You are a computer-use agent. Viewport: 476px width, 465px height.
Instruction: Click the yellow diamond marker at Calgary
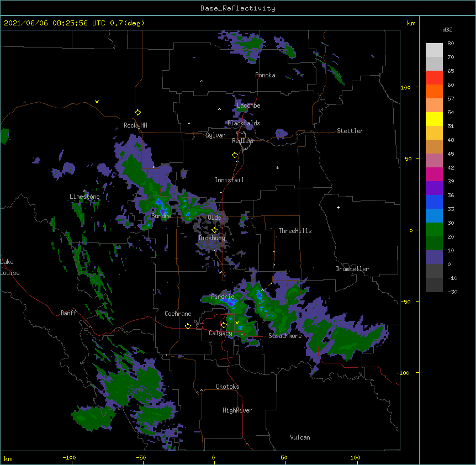[224, 325]
